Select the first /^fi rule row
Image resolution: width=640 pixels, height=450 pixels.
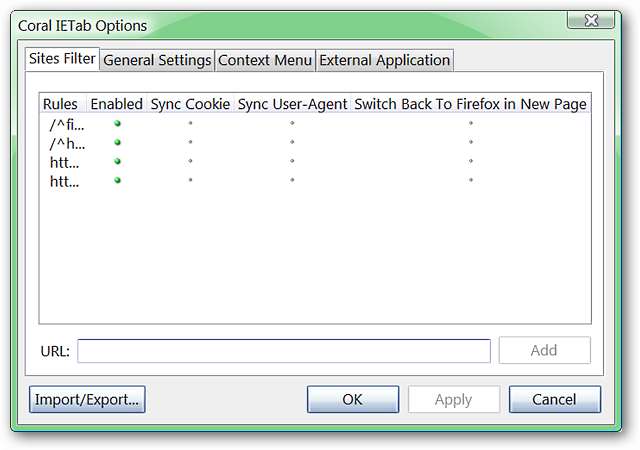coord(68,125)
